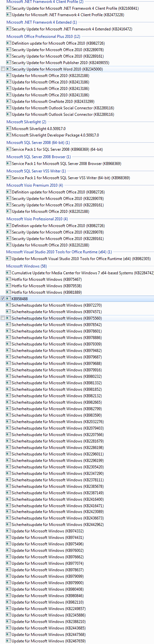Image resolution: width=154 pixels, height=644 pixels.
Task: Click the icon of OneNote 2010 update KB2433299
Action: [x=9, y=102]
